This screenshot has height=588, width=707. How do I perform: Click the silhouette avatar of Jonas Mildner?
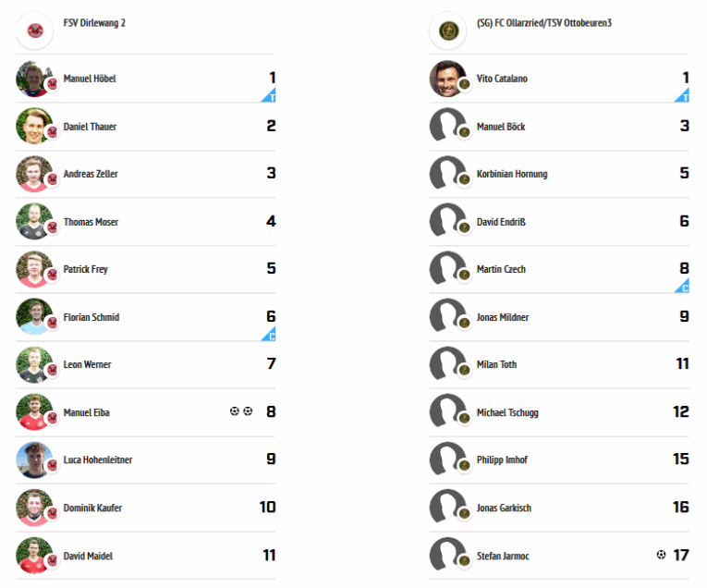click(x=448, y=316)
